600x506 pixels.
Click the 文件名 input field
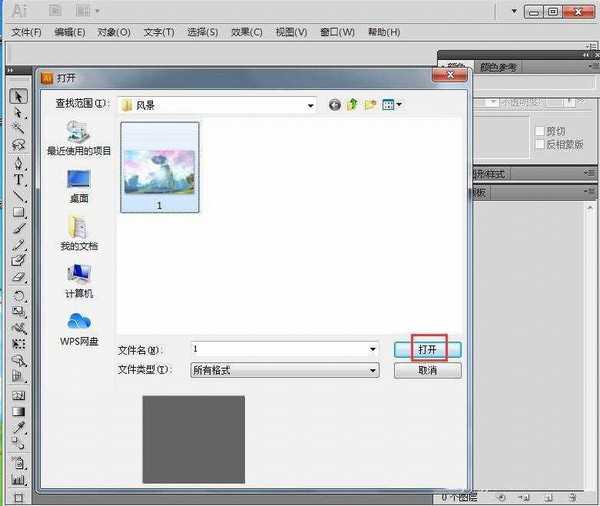[x=285, y=349]
